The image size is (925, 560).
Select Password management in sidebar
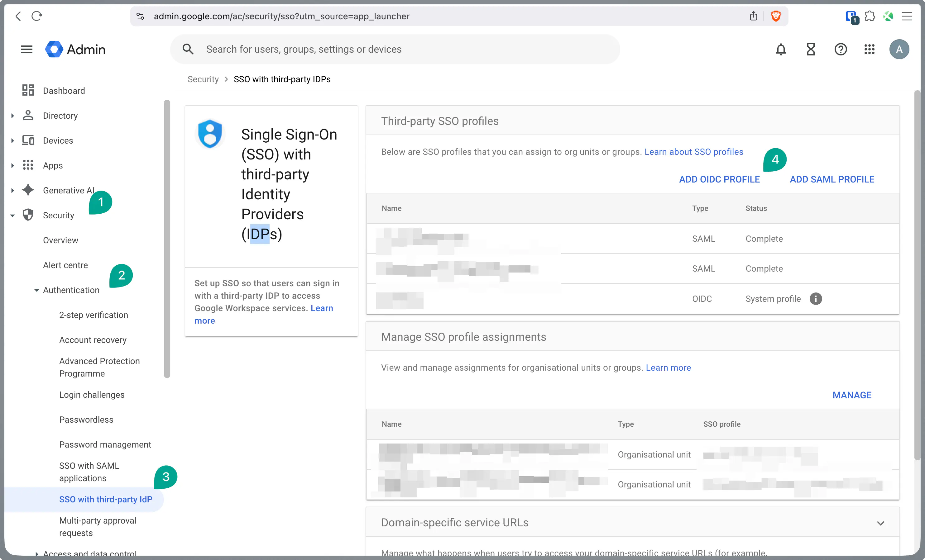pyautogui.click(x=105, y=444)
